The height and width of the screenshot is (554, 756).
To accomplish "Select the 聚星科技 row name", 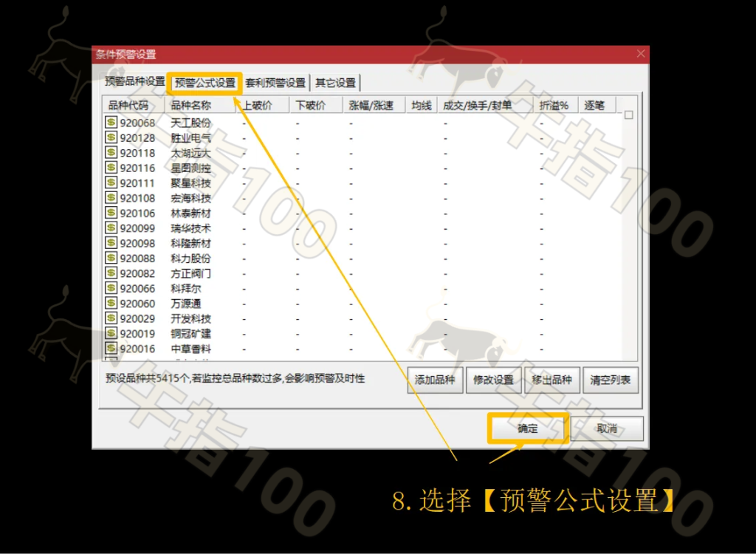I will 191,183.
